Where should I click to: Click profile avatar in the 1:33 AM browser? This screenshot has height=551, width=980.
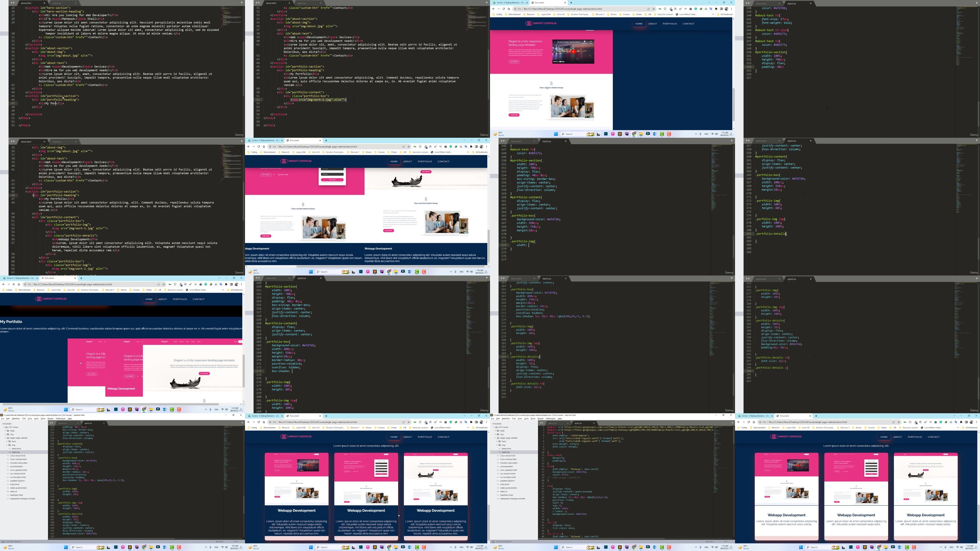(x=726, y=9)
